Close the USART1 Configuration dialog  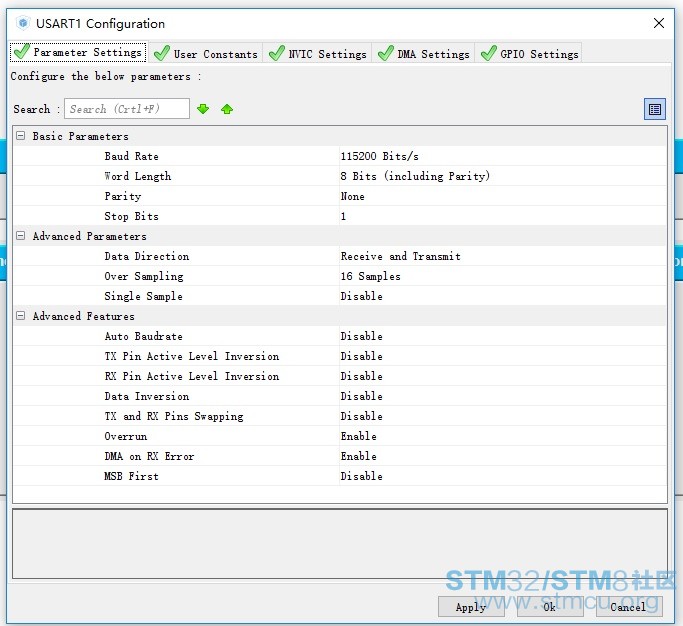659,23
